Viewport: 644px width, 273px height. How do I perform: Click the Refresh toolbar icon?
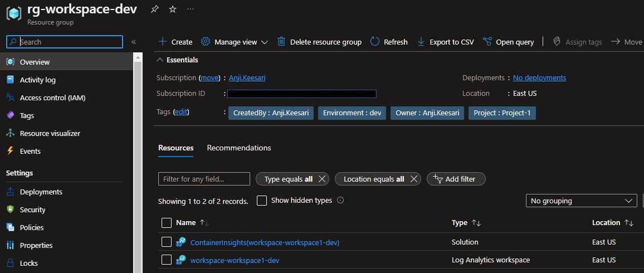coord(374,42)
